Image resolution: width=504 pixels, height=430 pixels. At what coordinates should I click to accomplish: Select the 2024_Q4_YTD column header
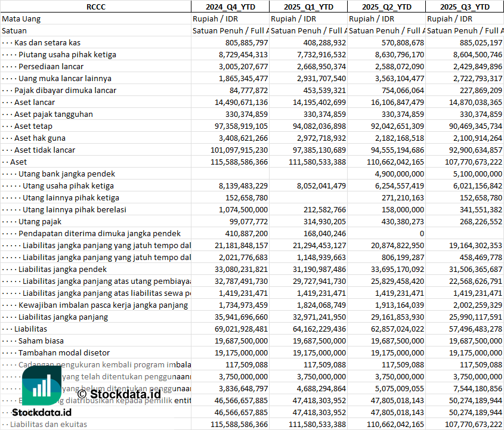click(x=230, y=7)
